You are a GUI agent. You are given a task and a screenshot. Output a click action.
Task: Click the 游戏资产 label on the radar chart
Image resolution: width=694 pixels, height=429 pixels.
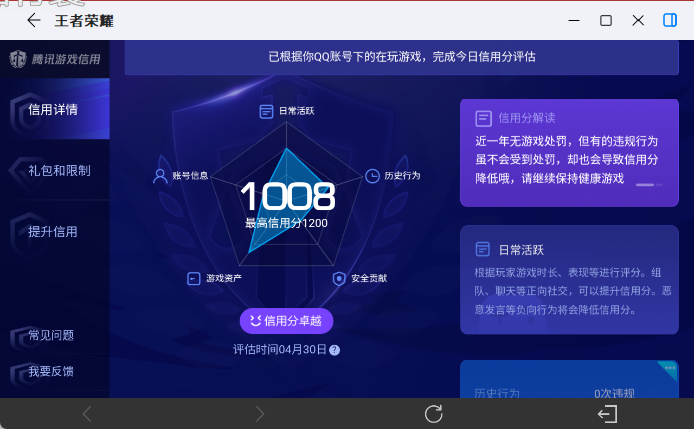pos(224,278)
